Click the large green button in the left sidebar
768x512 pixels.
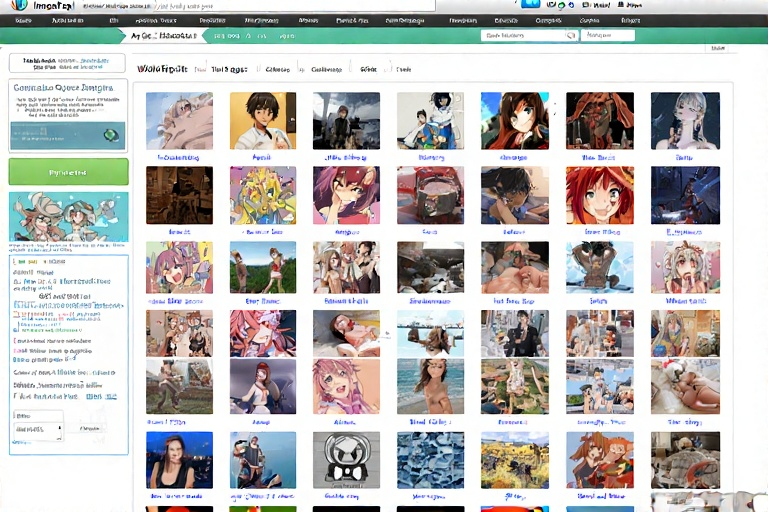(x=69, y=172)
